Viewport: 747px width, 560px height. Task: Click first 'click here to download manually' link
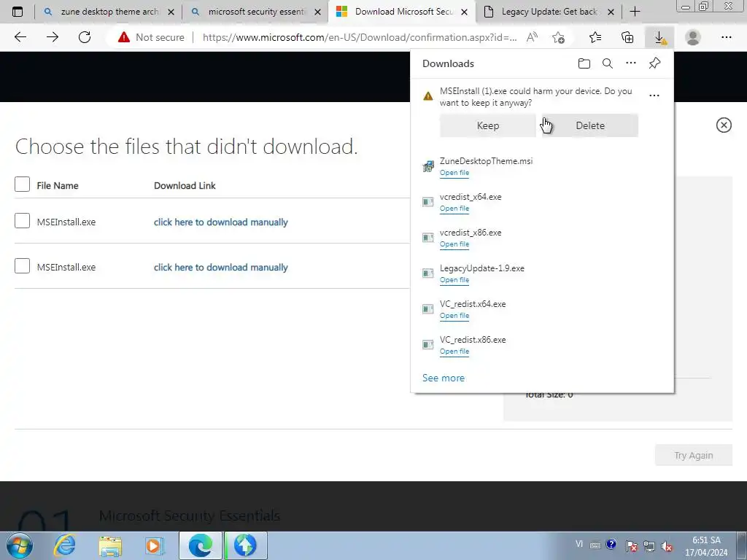220,222
